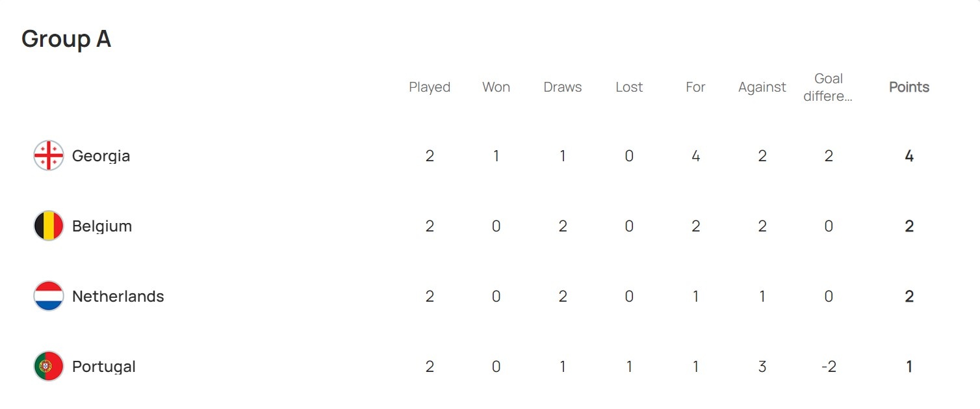This screenshot has width=980, height=409.
Task: Click the Played column header
Action: pyautogui.click(x=430, y=87)
